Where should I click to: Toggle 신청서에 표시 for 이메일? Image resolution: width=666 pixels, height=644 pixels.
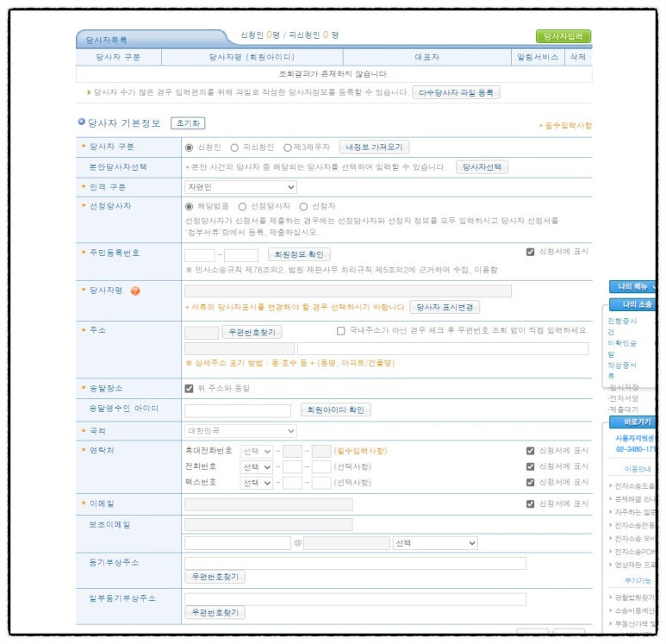[530, 504]
